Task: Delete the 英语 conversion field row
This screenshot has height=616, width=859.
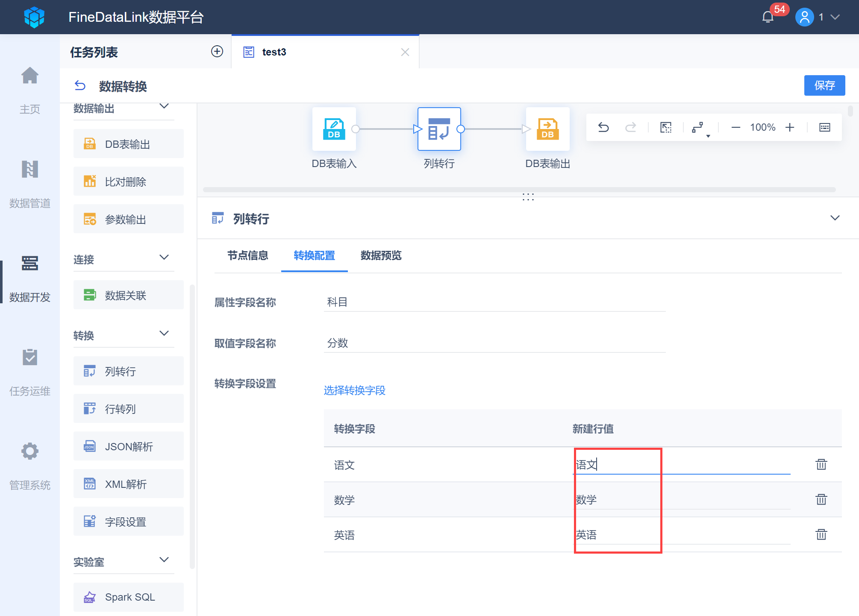Action: point(821,534)
